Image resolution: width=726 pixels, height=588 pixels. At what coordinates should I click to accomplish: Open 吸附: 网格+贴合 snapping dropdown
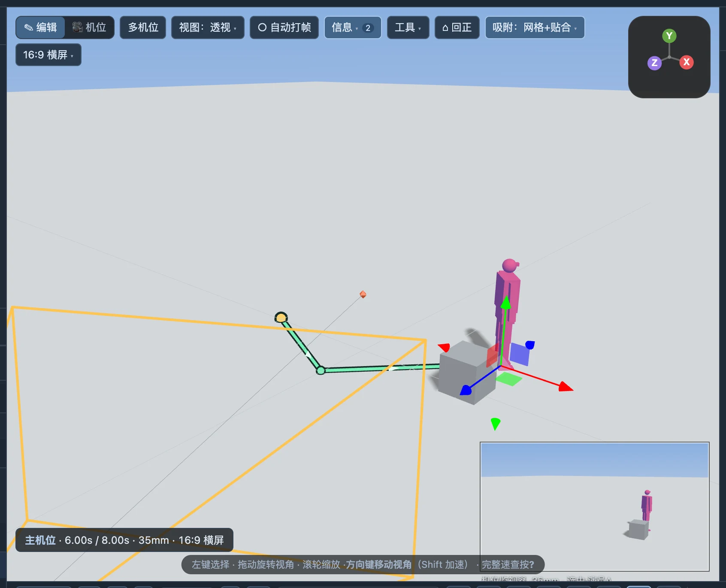coord(535,27)
